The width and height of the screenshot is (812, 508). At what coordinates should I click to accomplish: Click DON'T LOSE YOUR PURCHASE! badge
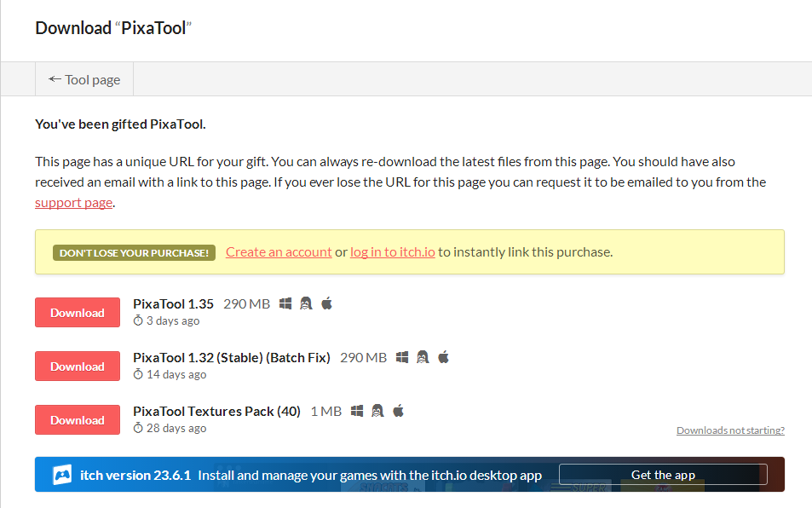coord(134,252)
